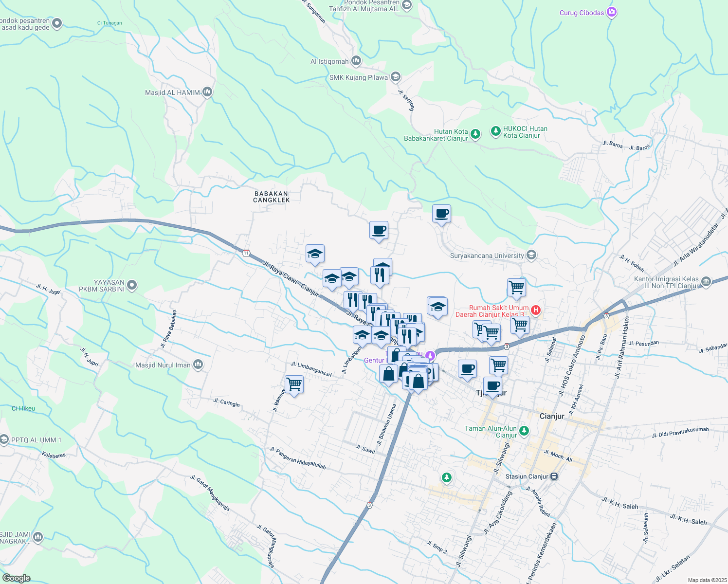Open the SMK Kujang Pilawa school marker
The height and width of the screenshot is (584, 728).
coord(395,77)
